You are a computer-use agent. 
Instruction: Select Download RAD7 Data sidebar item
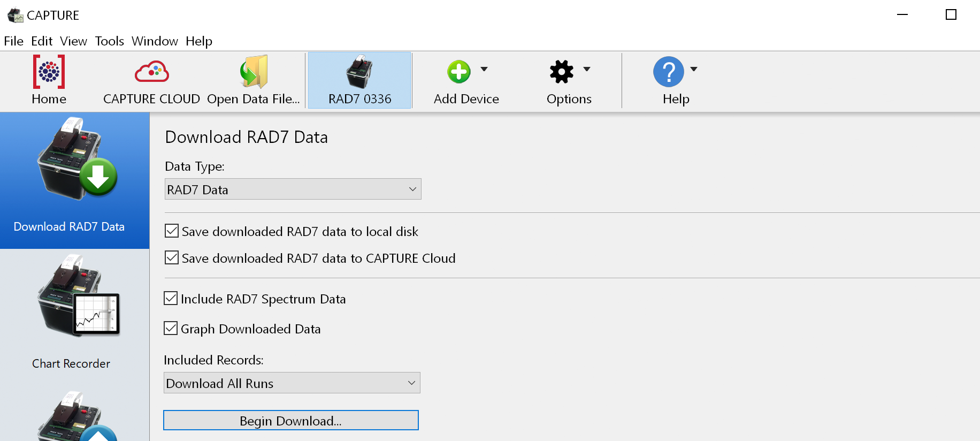70,180
